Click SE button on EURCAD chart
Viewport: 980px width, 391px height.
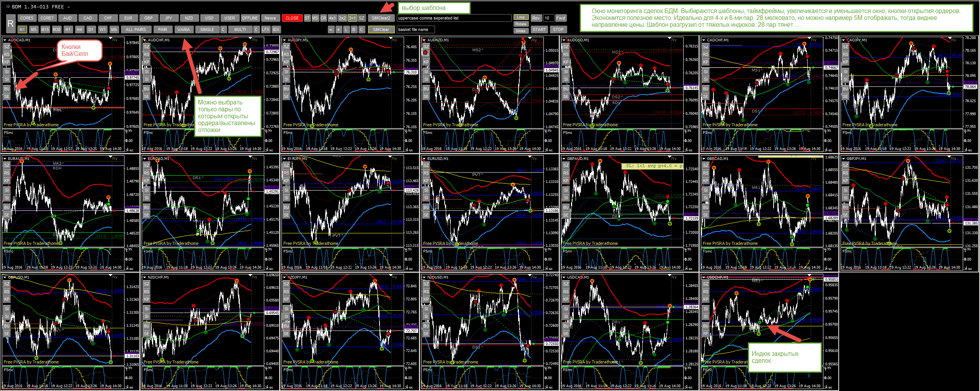[147, 215]
